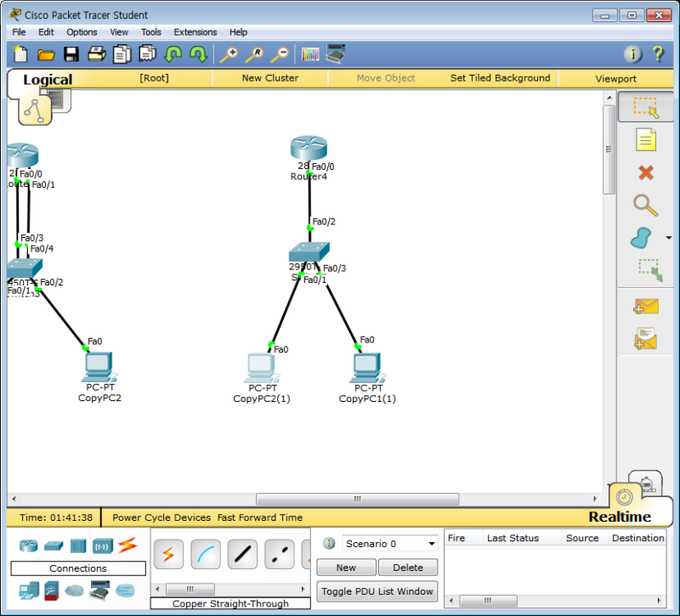Click the Undo green arrow
680x616 pixels.
pos(173,54)
